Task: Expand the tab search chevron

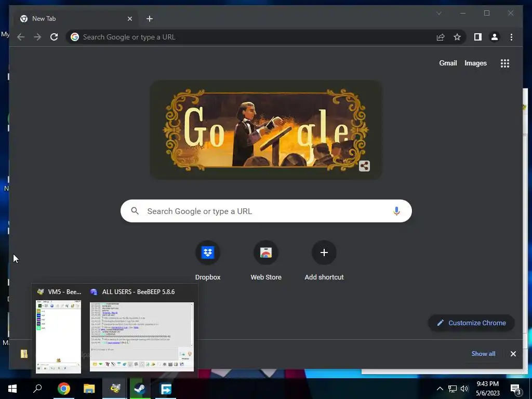Action: 438,13
